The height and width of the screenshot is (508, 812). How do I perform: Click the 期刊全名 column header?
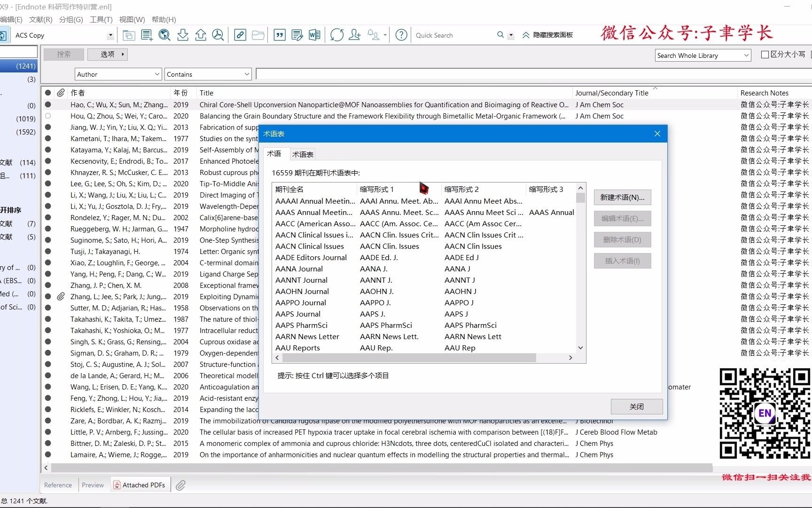314,189
